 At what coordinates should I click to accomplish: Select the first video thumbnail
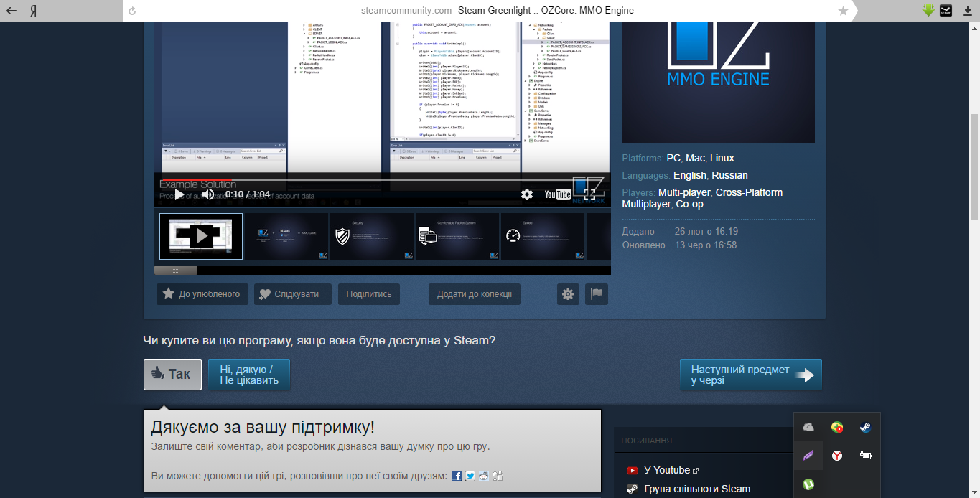coord(201,236)
